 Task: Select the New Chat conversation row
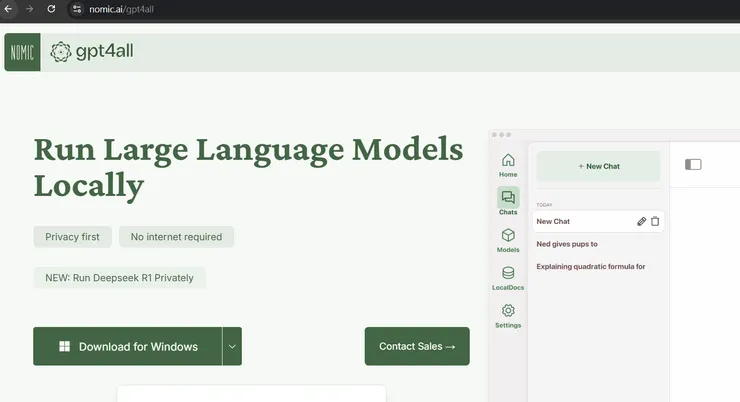tap(598, 221)
